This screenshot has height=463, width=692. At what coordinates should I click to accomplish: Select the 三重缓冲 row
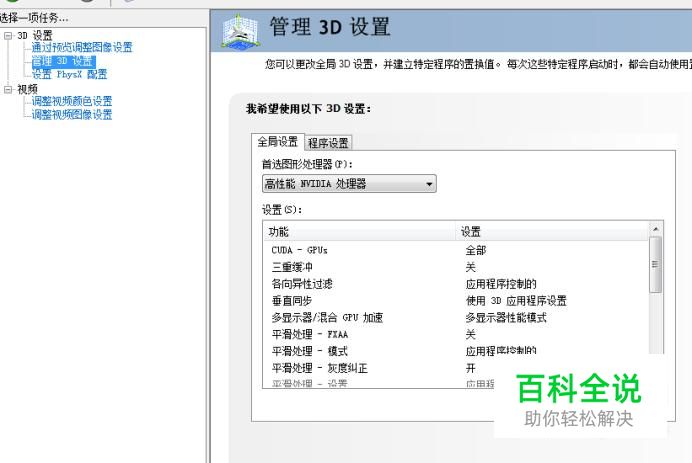coord(456,267)
